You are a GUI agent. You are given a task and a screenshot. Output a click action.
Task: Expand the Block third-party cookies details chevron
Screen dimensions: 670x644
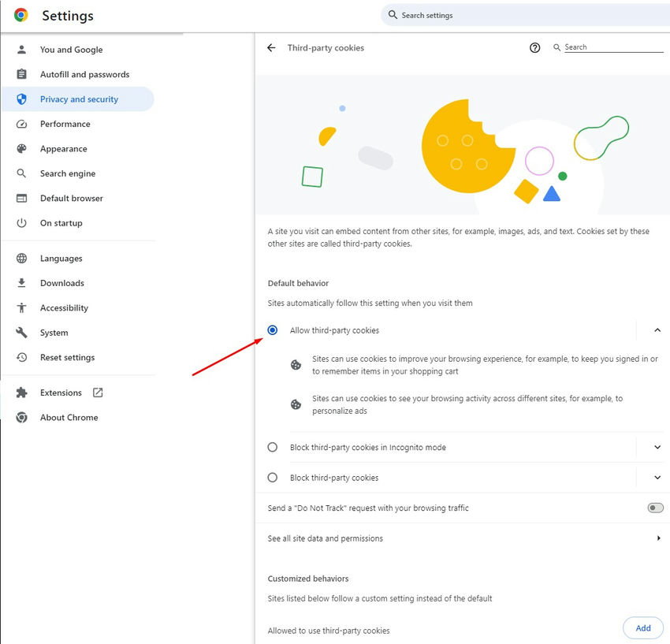[657, 478]
